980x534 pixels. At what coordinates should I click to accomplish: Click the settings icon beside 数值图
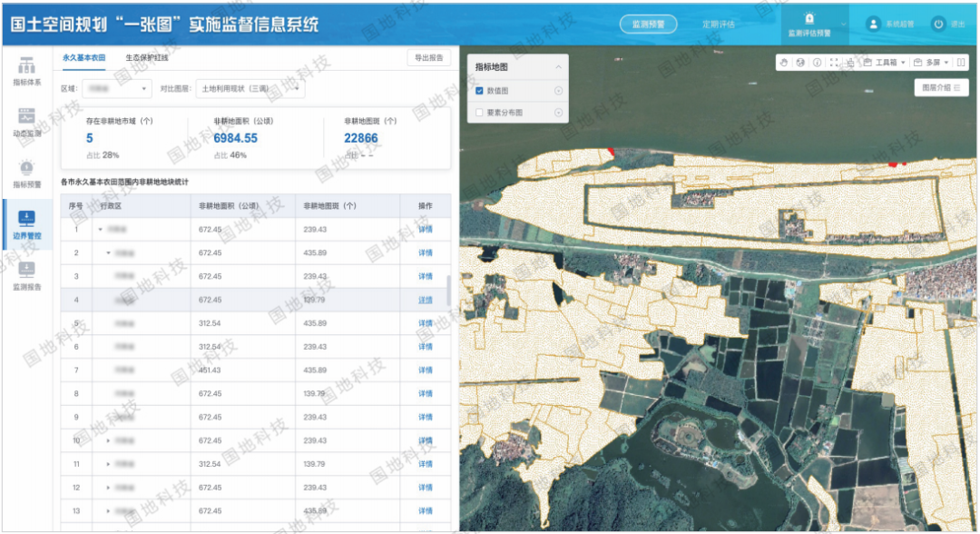[x=558, y=91]
